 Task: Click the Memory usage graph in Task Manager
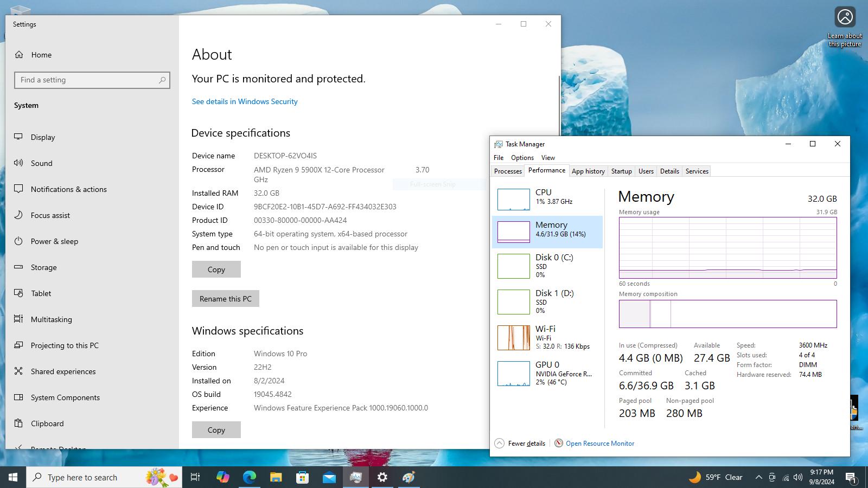pos(727,248)
